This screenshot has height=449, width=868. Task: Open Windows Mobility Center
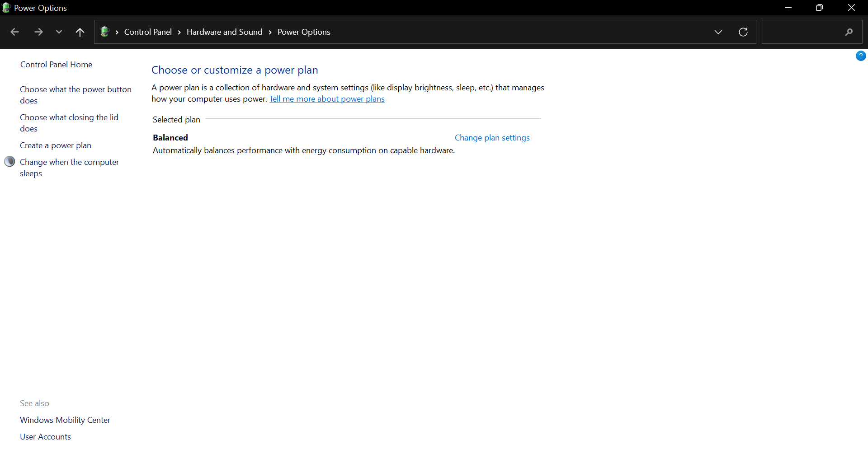pos(65,420)
